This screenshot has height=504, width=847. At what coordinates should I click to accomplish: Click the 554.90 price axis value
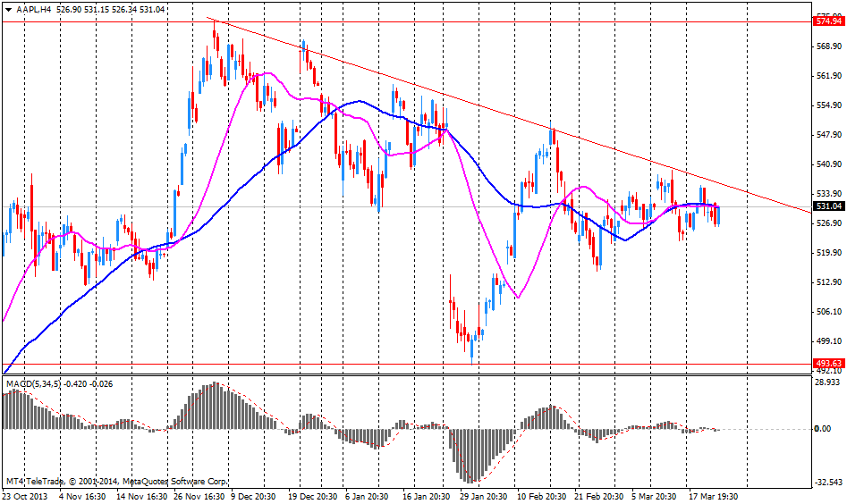(829, 105)
